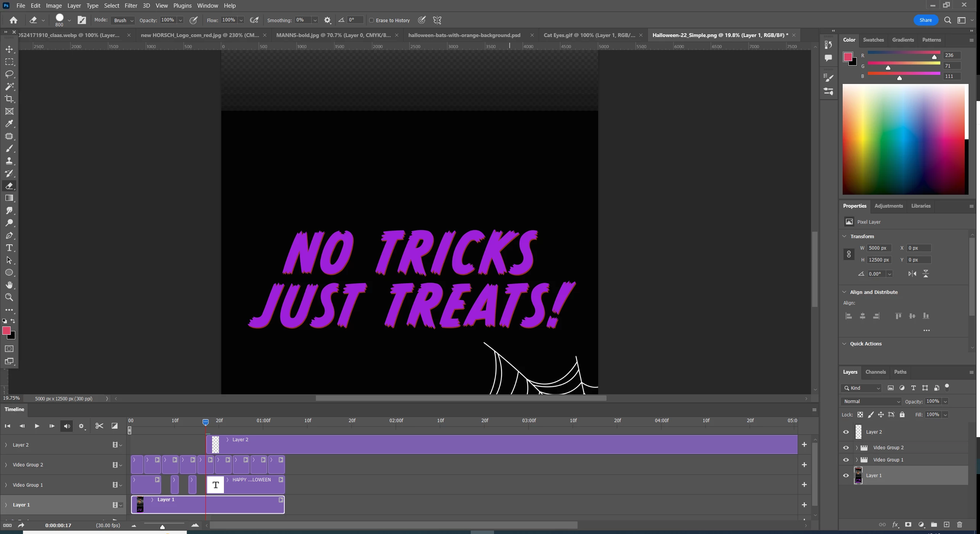Click the Share button
980x534 pixels.
pos(925,20)
